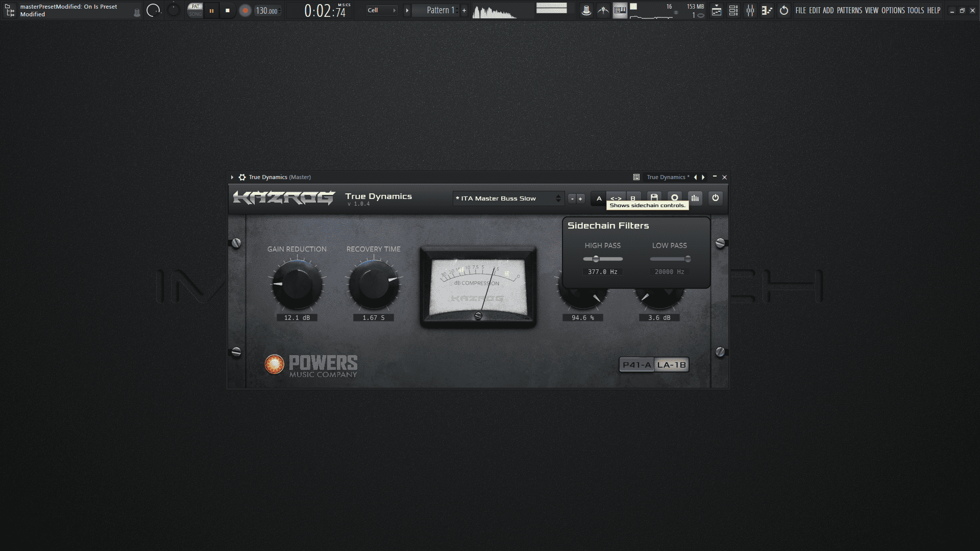Viewport: 980px width, 551px height.
Task: Click the hint bar trash icon
Action: (137, 13)
